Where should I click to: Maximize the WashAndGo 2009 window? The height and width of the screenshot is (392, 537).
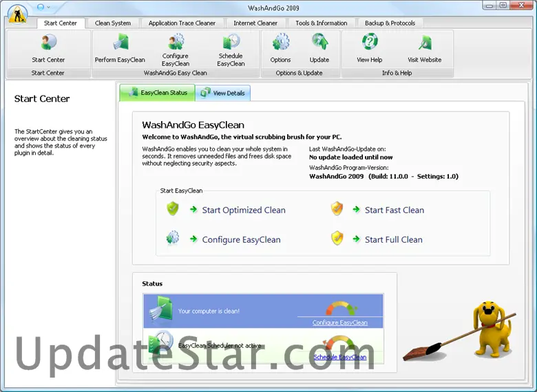pos(503,6)
